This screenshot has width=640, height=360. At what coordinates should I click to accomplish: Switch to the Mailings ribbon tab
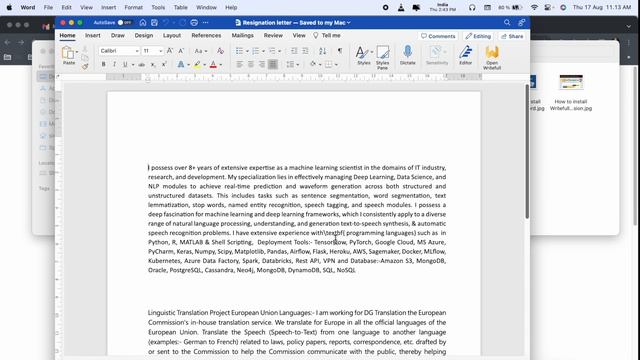pos(242,36)
